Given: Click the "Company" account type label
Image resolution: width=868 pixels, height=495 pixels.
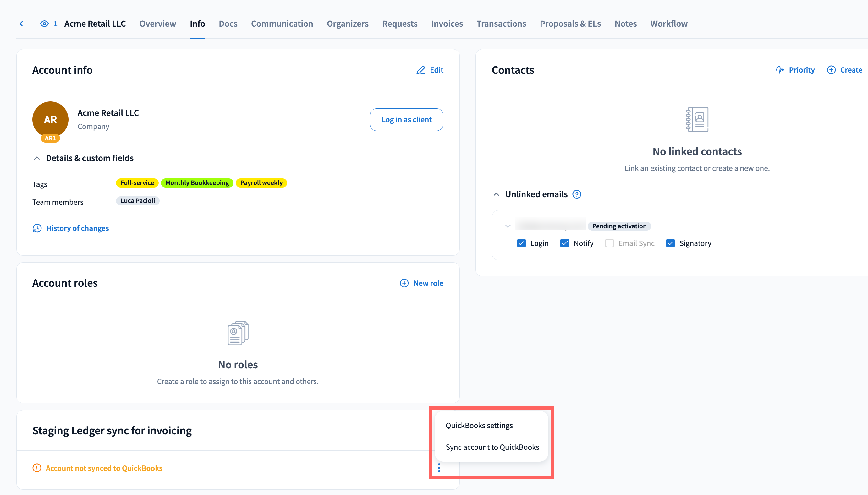Looking at the screenshot, I should coord(93,127).
